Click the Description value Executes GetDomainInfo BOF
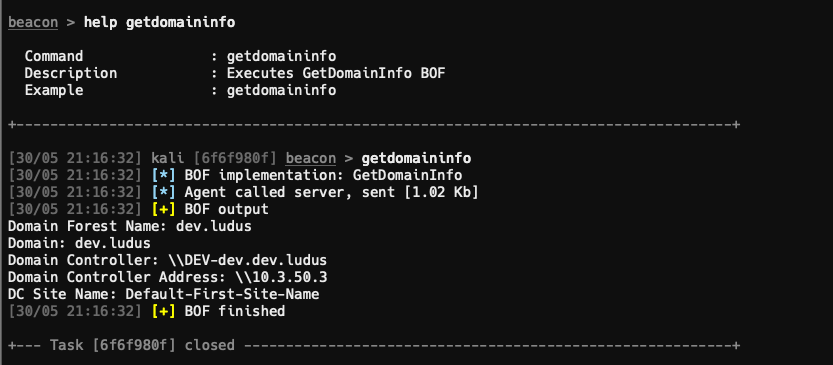 [336, 73]
